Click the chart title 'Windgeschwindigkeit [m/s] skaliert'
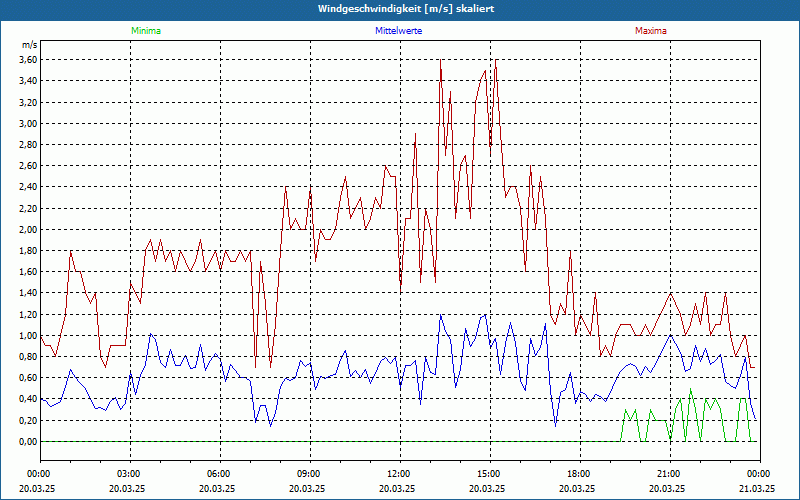The height and width of the screenshot is (500, 800). [406, 9]
